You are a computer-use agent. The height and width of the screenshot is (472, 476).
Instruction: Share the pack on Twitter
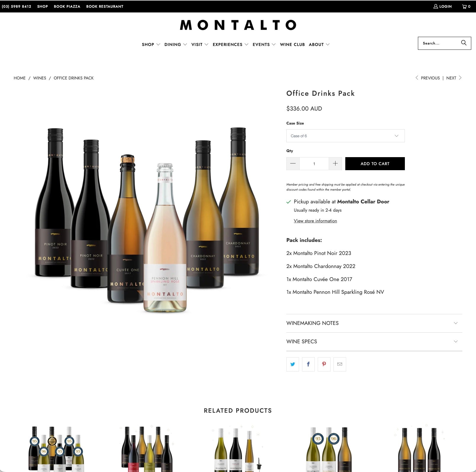point(293,364)
